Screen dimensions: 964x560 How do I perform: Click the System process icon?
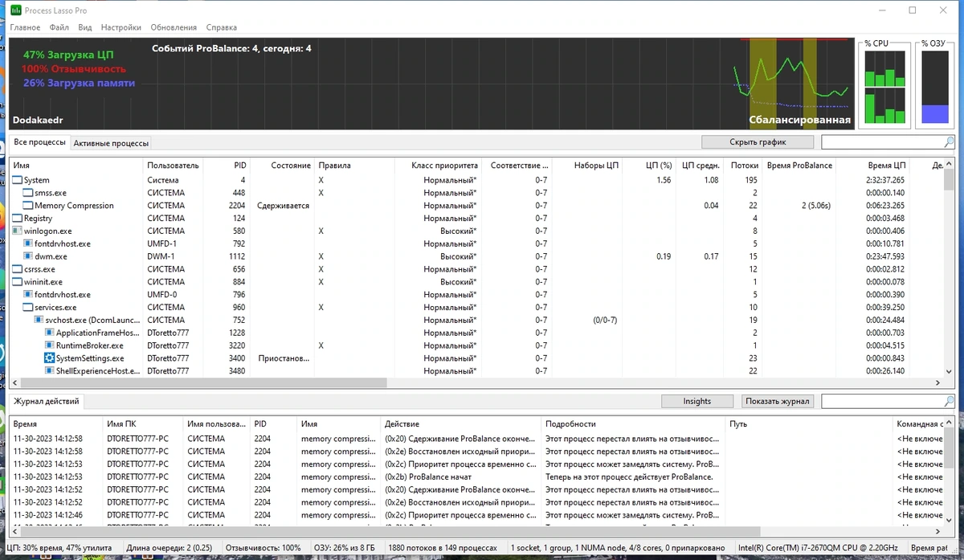click(18, 180)
